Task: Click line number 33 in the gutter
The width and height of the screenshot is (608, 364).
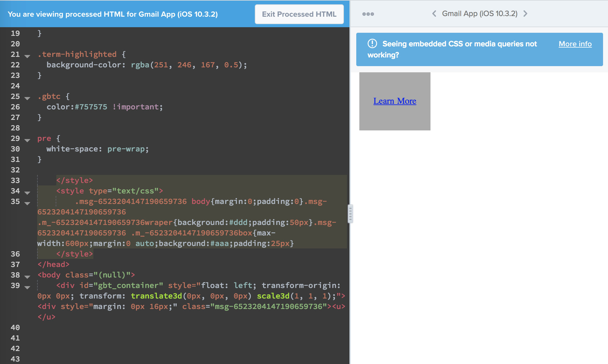Action: [15, 180]
